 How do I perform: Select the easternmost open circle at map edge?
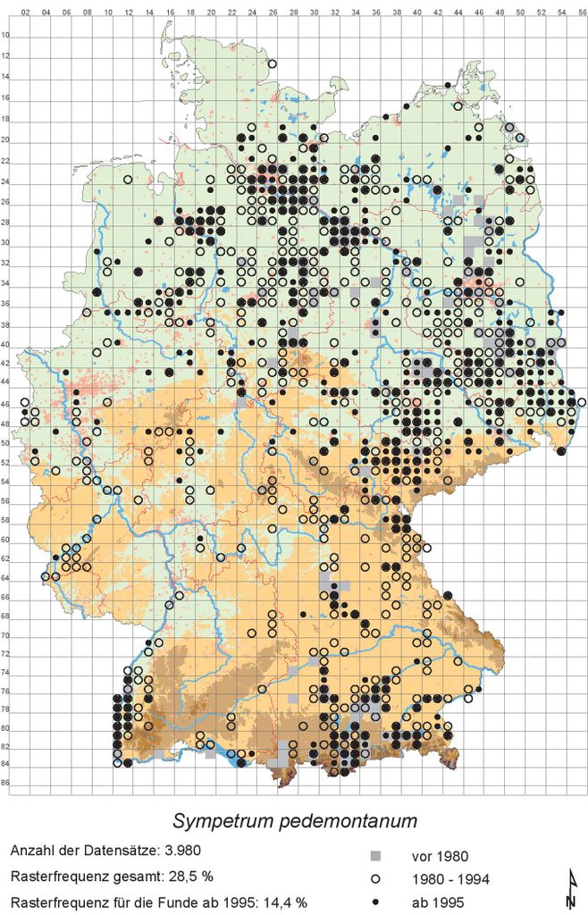(582, 402)
